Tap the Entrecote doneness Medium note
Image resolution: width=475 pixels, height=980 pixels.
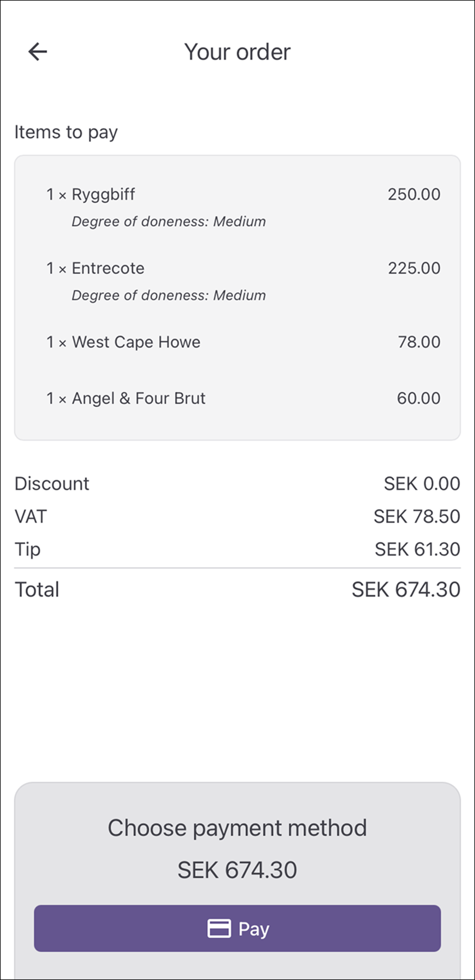tap(168, 295)
